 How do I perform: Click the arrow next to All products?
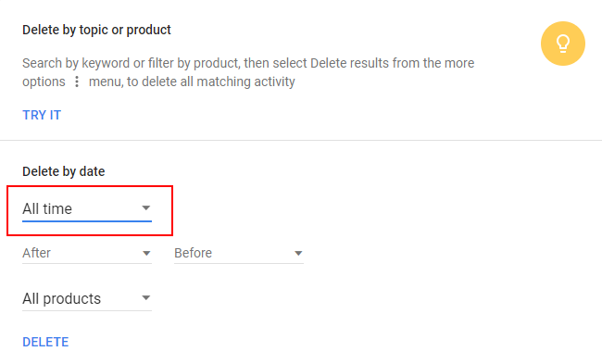coord(146,298)
